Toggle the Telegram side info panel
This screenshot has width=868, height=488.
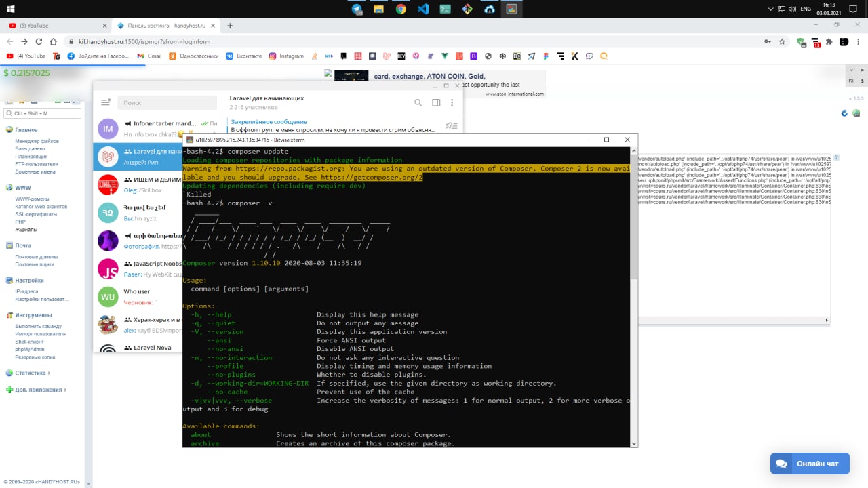pyautogui.click(x=436, y=102)
